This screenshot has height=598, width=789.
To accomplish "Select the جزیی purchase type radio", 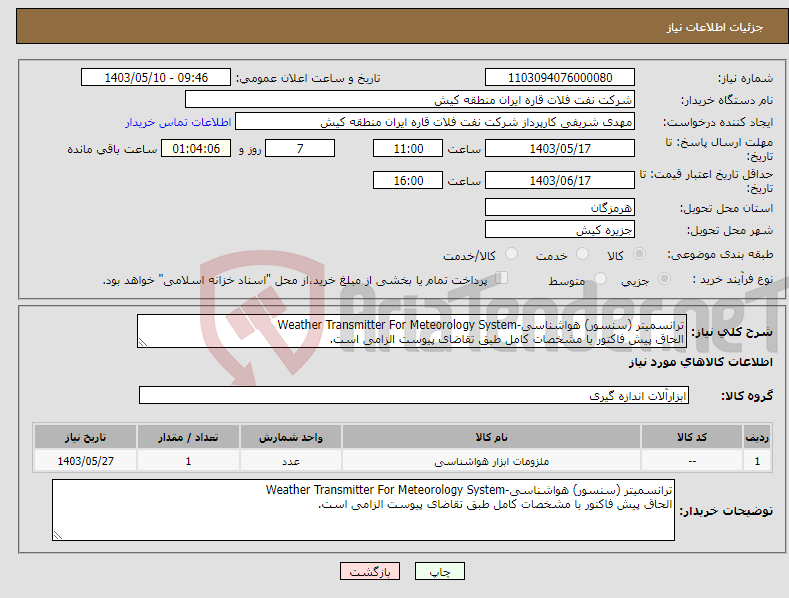I will [664, 279].
